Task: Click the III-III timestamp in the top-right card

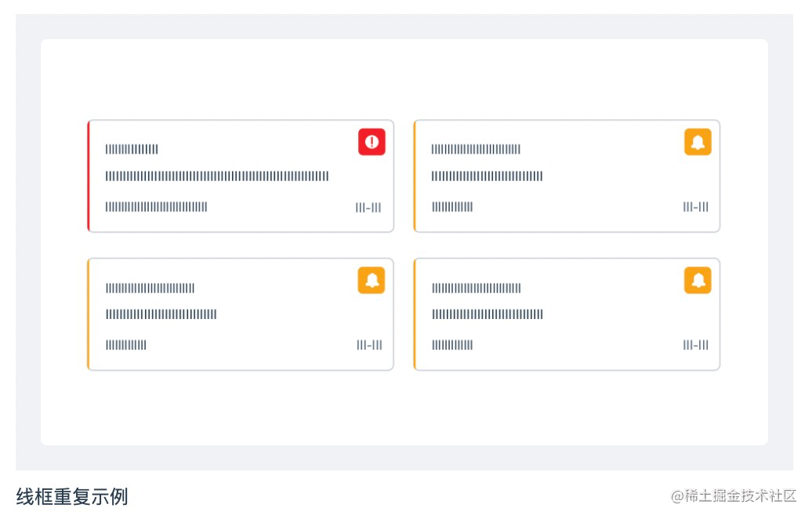Action: 695,207
